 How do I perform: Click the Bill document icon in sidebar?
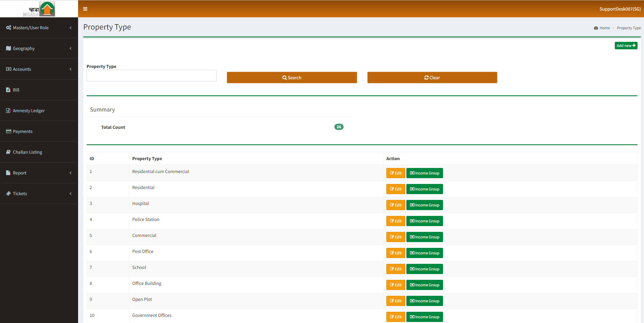coord(8,90)
